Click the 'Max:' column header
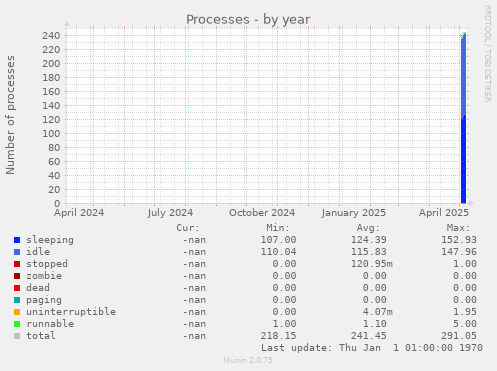This screenshot has height=371, width=497. pos(458,228)
